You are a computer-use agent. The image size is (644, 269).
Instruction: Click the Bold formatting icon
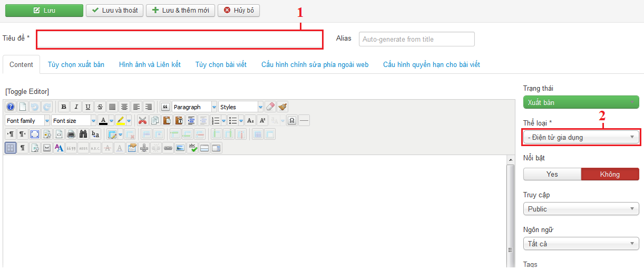click(x=64, y=107)
